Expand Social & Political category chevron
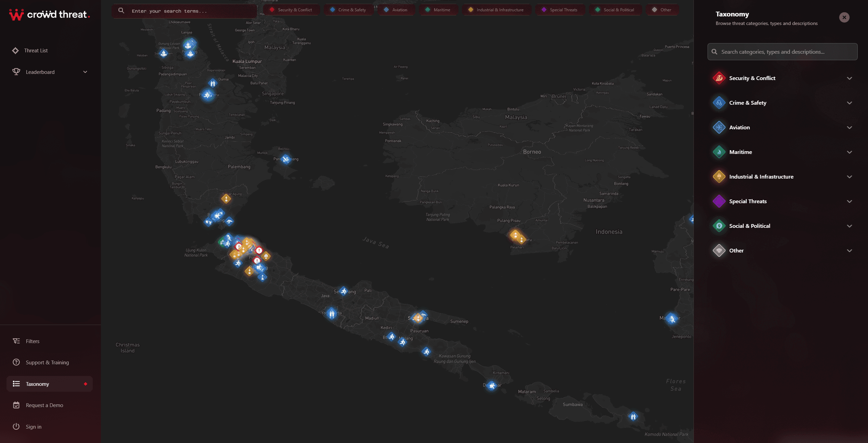The height and width of the screenshot is (443, 868). tap(850, 226)
